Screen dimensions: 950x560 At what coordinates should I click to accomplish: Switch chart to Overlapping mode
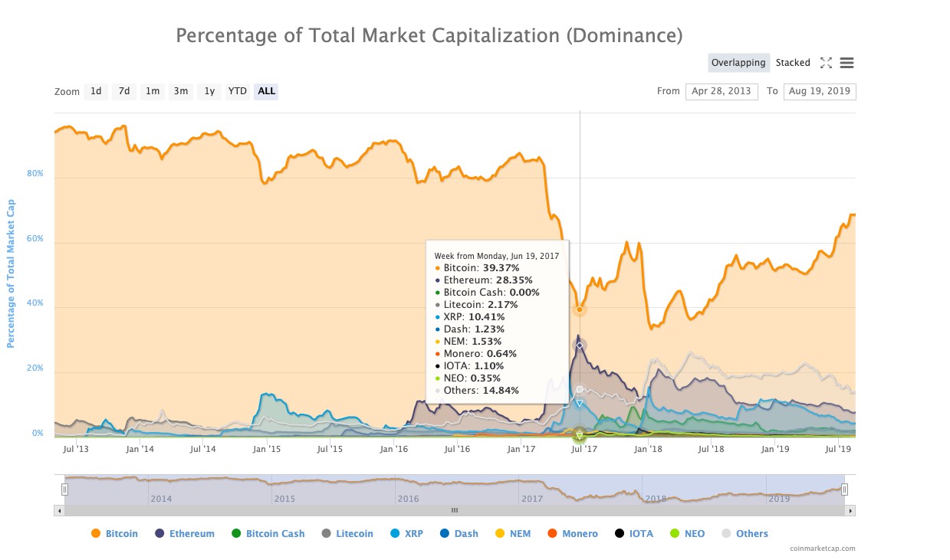pos(738,63)
